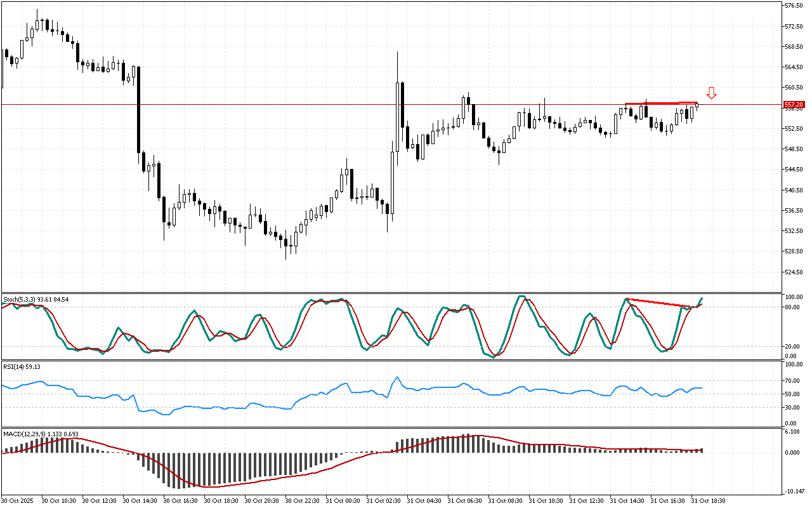
Task: Click the 31 Oct 18:30 time label
Action: coord(709,500)
